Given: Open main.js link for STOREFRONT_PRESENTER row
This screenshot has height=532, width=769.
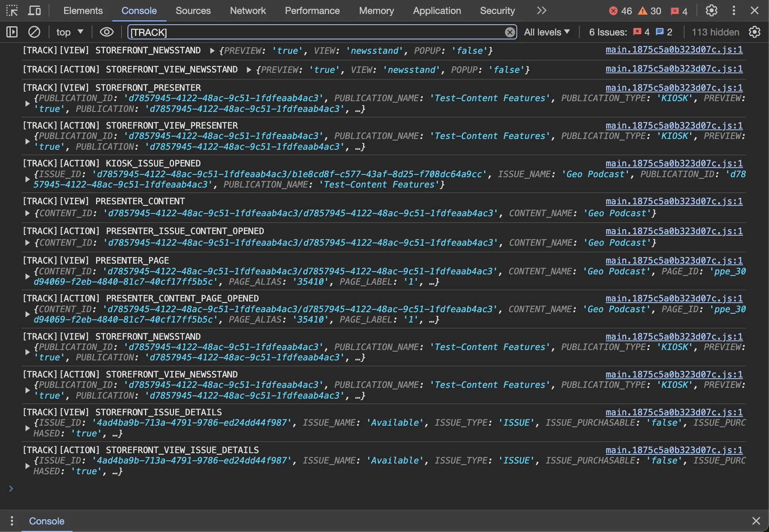Looking at the screenshot, I should click(674, 88).
